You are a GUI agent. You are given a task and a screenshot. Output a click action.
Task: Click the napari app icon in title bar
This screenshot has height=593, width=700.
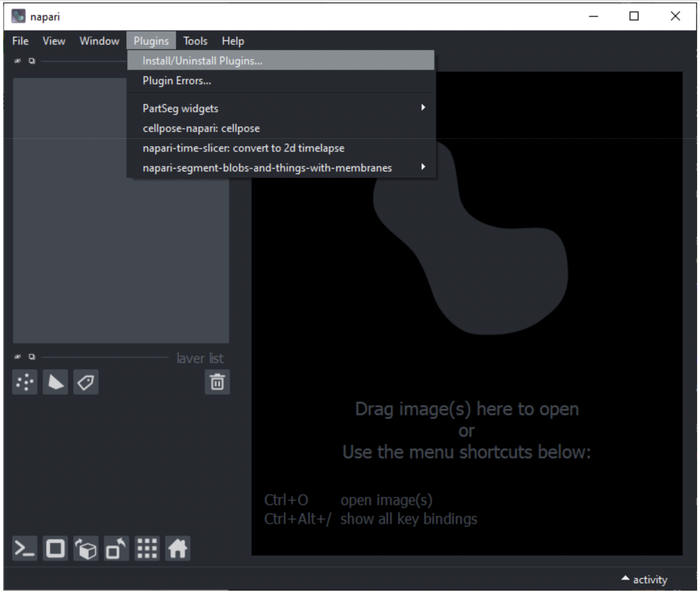pyautogui.click(x=18, y=16)
